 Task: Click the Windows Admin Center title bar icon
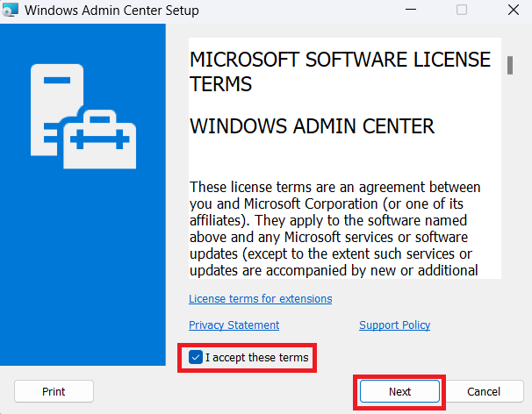pyautogui.click(x=9, y=11)
